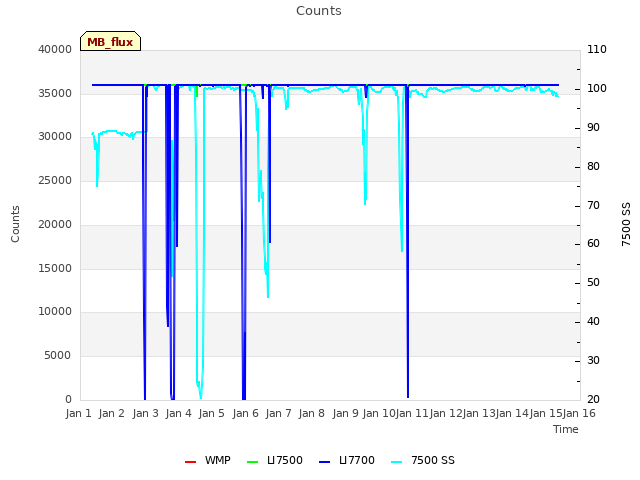Click the Time axis title
The height and width of the screenshot is (480, 640).
[x=566, y=429]
